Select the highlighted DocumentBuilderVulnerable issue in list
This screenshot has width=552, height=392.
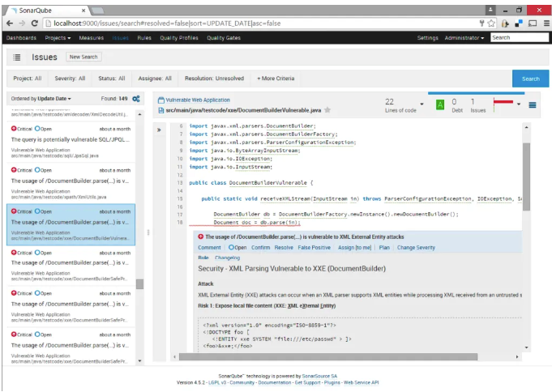pos(71,224)
